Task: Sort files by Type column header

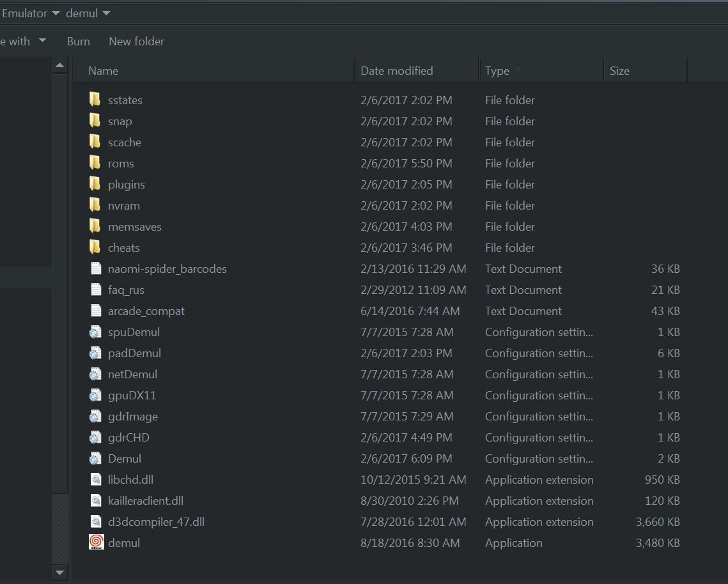Action: pos(541,70)
